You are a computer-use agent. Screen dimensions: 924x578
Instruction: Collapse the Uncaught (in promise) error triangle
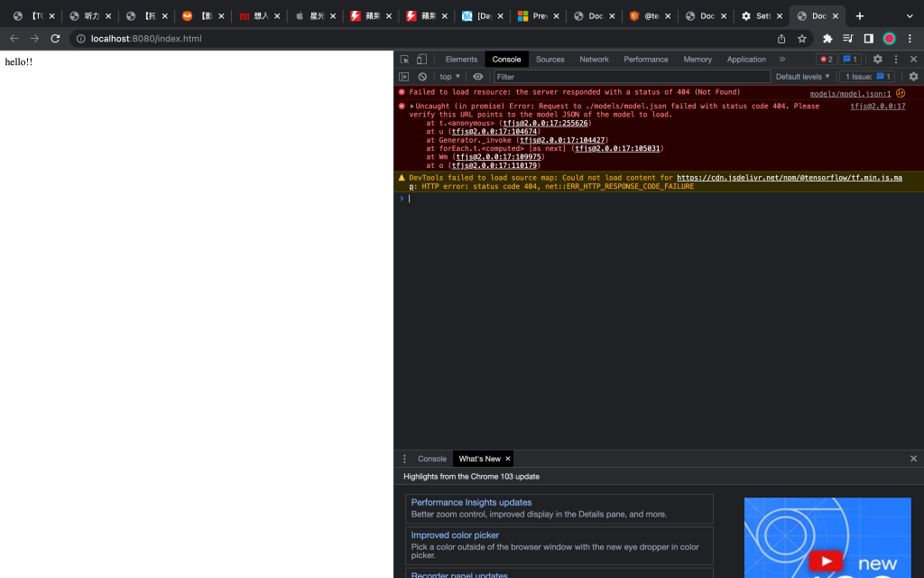[411, 107]
